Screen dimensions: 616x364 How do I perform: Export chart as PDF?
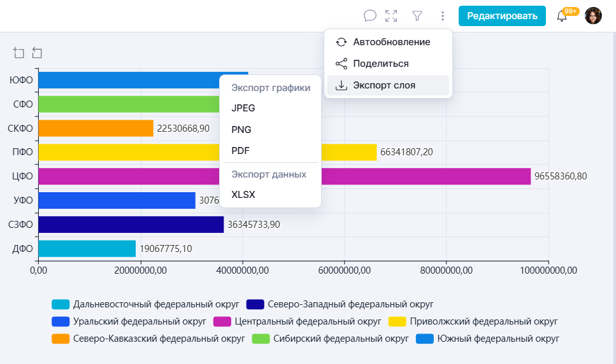pyautogui.click(x=240, y=151)
